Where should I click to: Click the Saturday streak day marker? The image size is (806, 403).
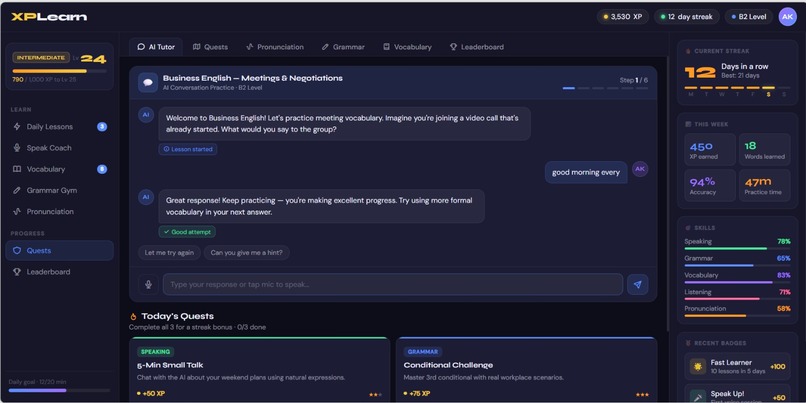pos(768,91)
